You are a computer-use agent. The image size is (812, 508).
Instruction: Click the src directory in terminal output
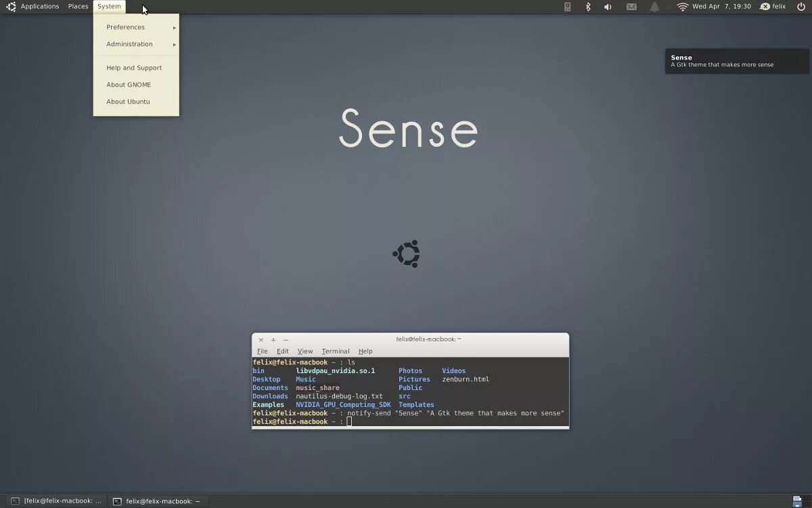404,396
